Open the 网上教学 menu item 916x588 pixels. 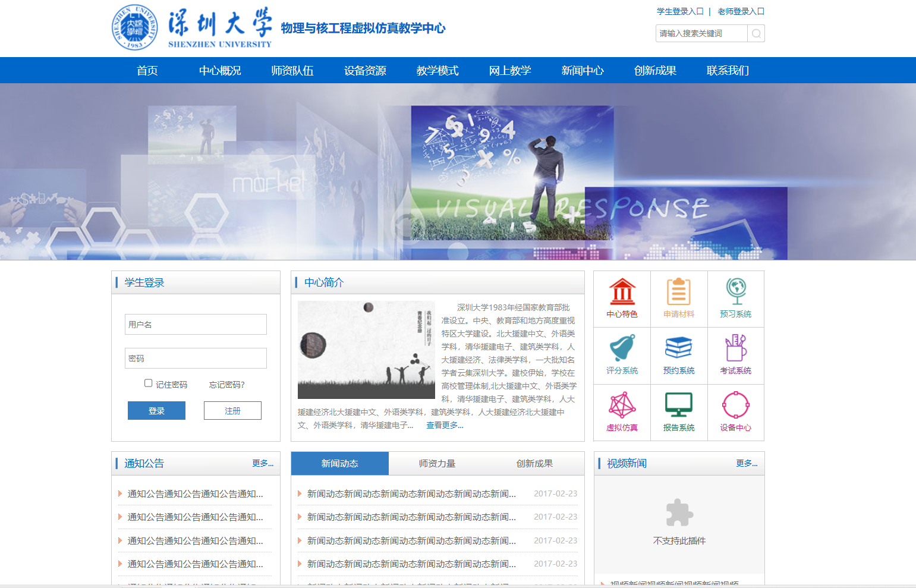(510, 70)
